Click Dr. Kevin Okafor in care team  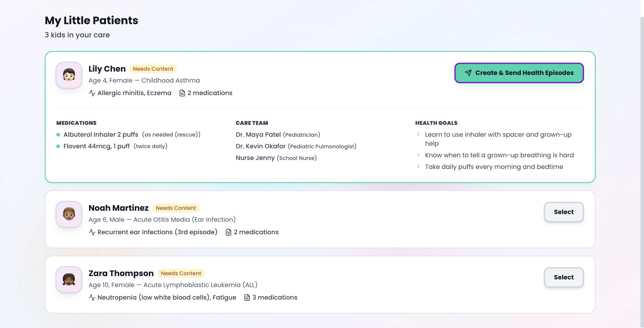click(x=260, y=146)
